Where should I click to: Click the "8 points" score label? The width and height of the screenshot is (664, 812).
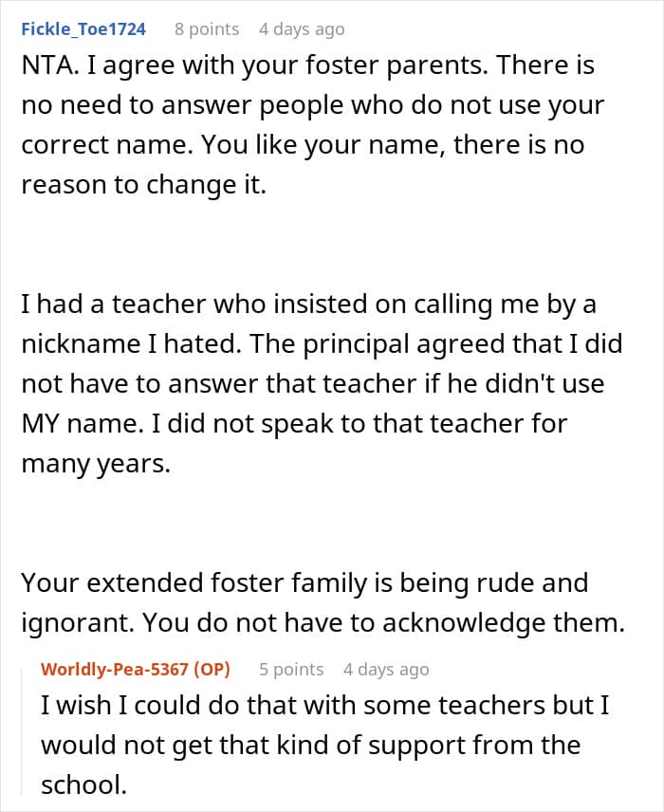coord(207,29)
